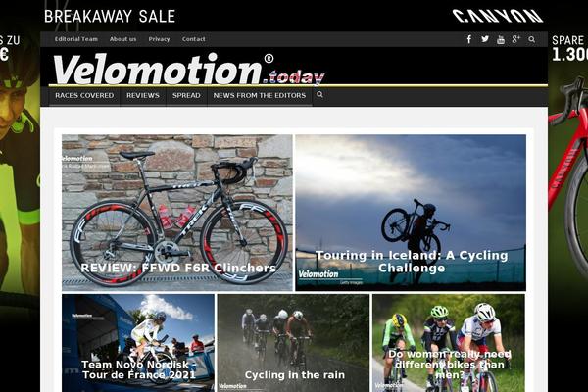Open the Twitter profile icon
Screen dimensions: 588x392
(x=485, y=39)
